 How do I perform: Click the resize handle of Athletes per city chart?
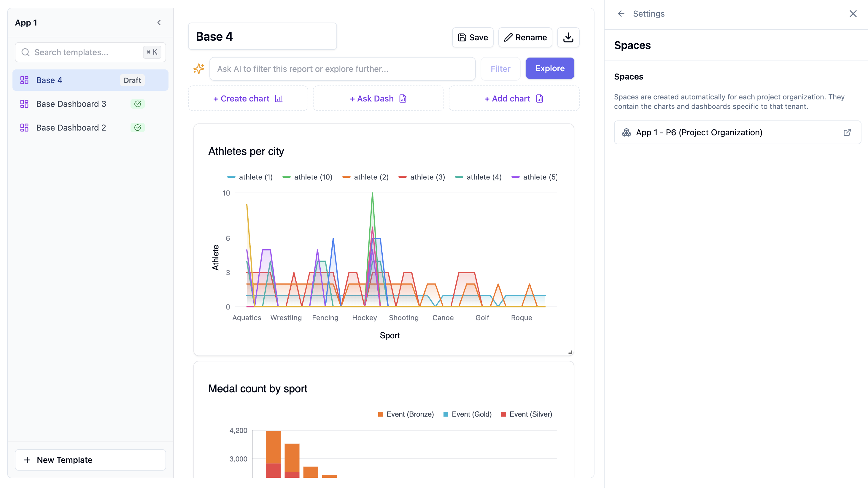[570, 352]
